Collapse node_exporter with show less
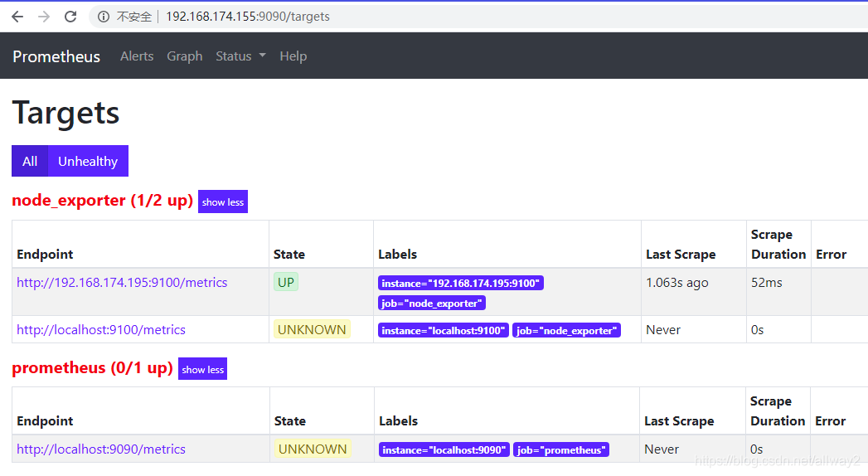868x476 pixels. click(x=222, y=202)
